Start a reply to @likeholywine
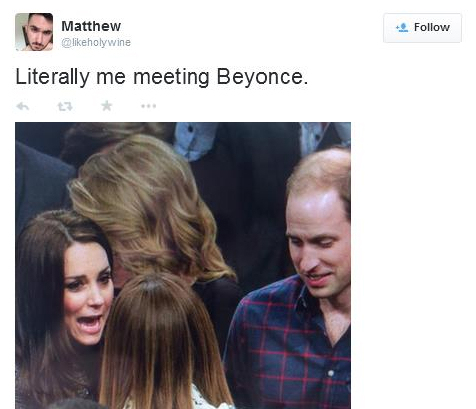 click(x=23, y=106)
